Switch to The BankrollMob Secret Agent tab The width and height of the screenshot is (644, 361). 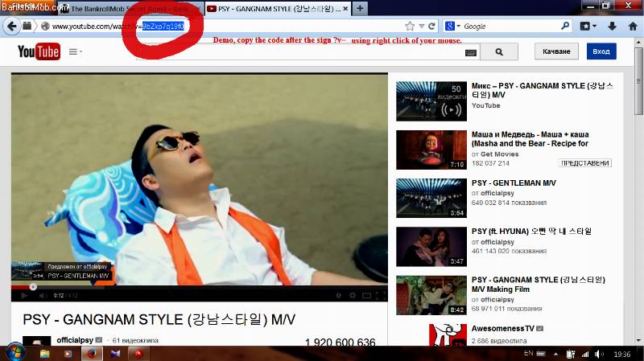pyautogui.click(x=130, y=9)
